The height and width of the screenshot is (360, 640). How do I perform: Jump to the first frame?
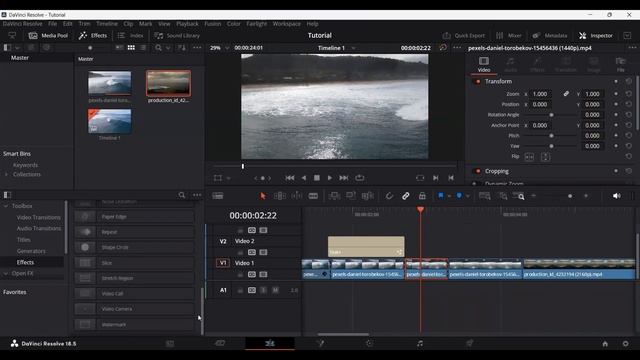tap(290, 178)
